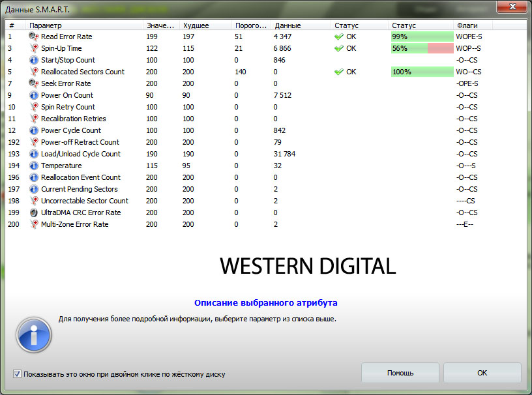Select the Power Cycle Count parameter

pyautogui.click(x=71, y=130)
